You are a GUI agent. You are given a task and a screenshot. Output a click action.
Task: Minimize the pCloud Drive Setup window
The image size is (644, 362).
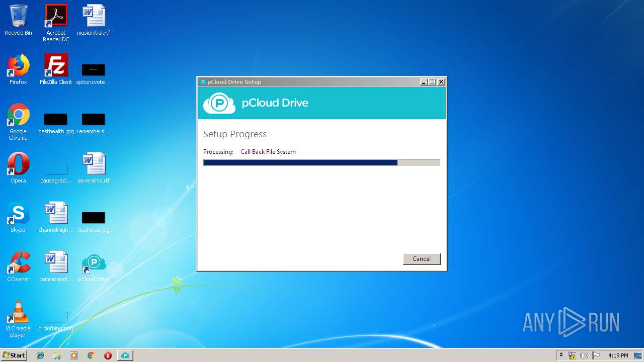[x=424, y=82]
